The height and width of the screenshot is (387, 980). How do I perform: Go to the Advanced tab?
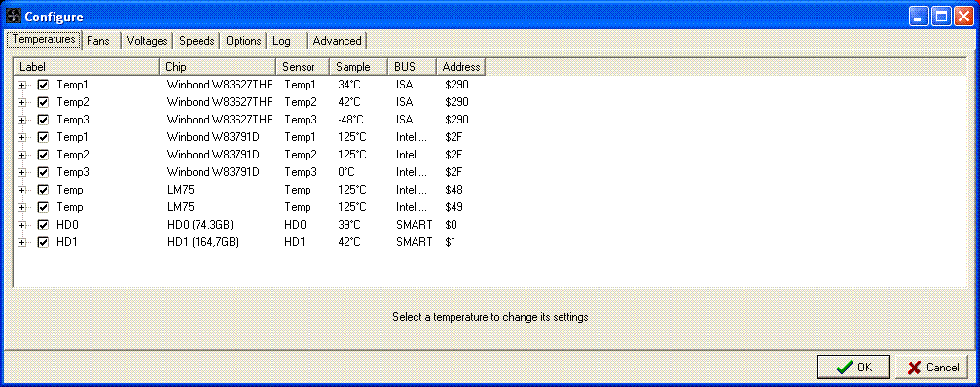[x=337, y=41]
